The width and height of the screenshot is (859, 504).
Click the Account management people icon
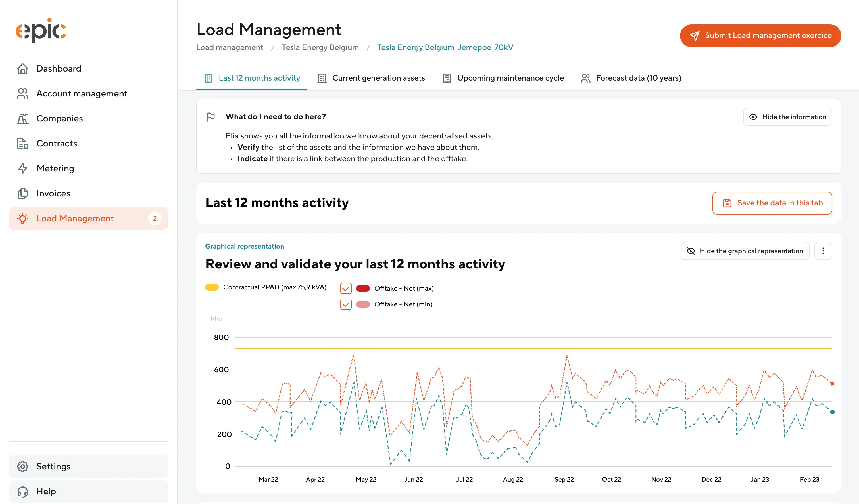(x=23, y=94)
